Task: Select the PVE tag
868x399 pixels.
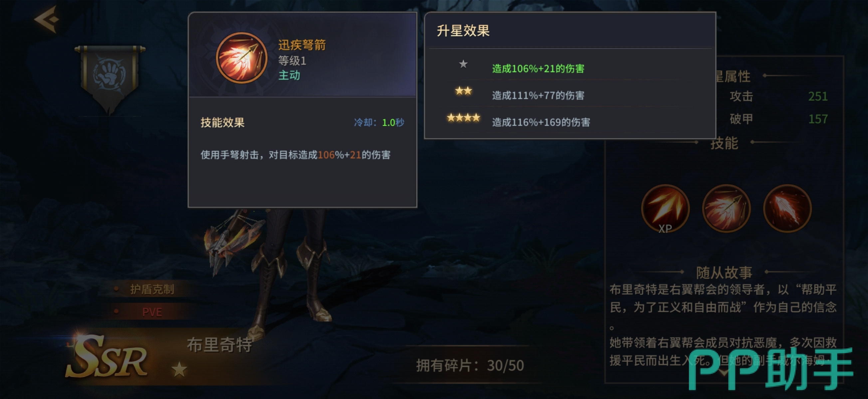Action: click(x=152, y=312)
